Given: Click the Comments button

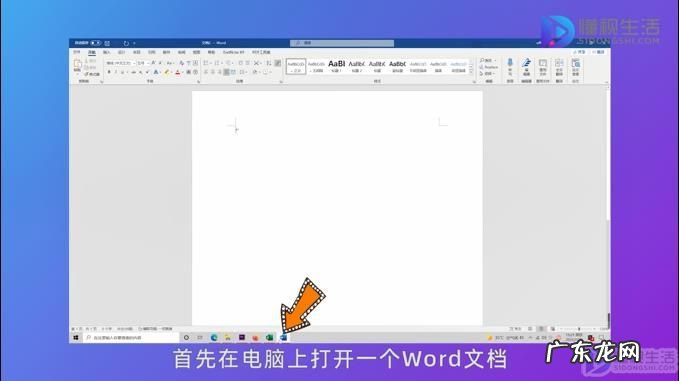Looking at the screenshot, I should pos(598,52).
